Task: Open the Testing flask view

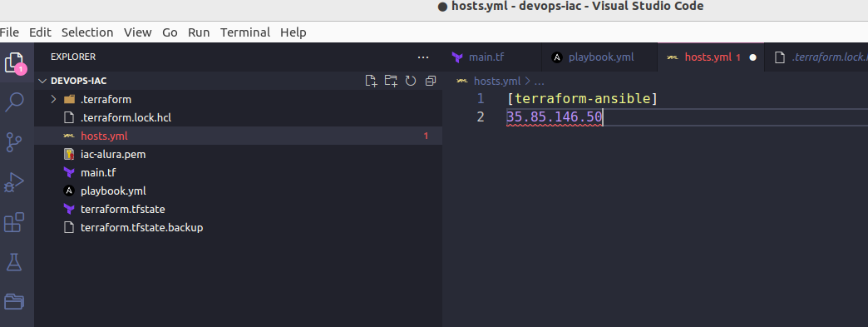Action: pos(14,262)
